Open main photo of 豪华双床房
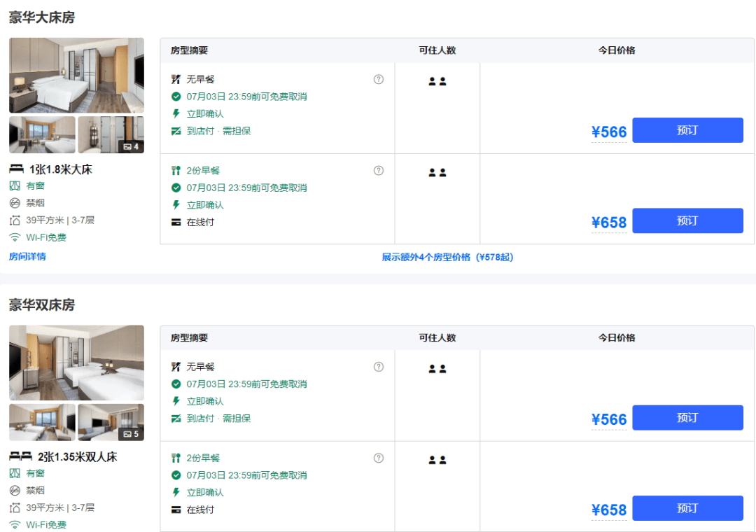Image resolution: width=756 pixels, height=532 pixels. point(76,363)
